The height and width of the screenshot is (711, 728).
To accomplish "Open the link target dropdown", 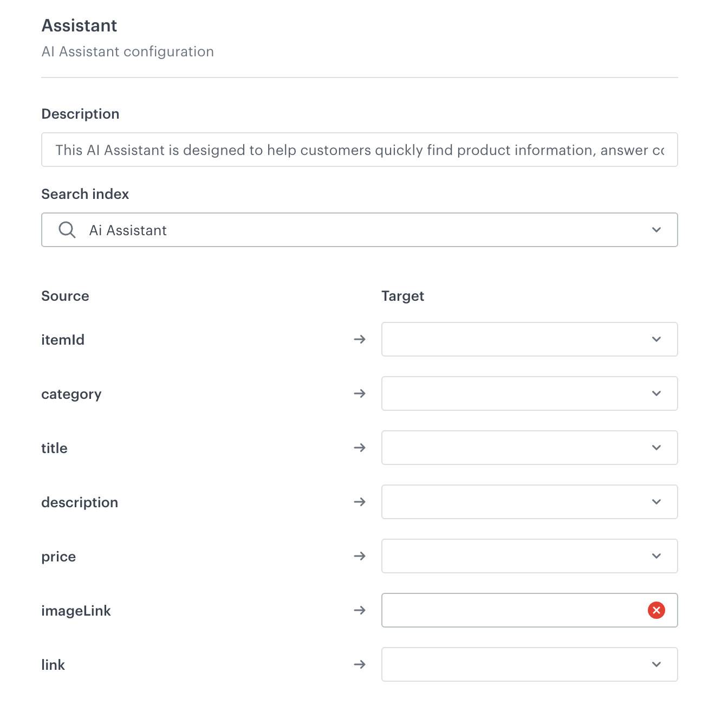I will pos(656,664).
